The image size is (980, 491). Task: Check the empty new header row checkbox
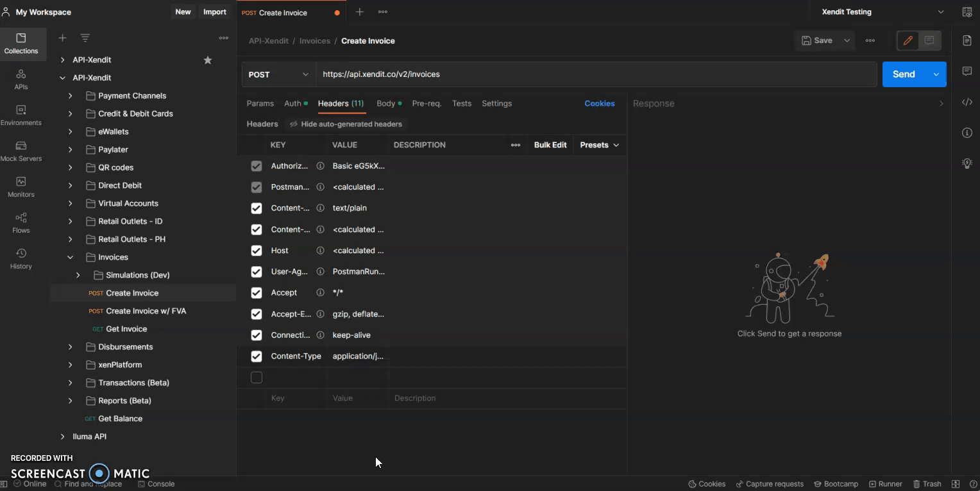257,378
